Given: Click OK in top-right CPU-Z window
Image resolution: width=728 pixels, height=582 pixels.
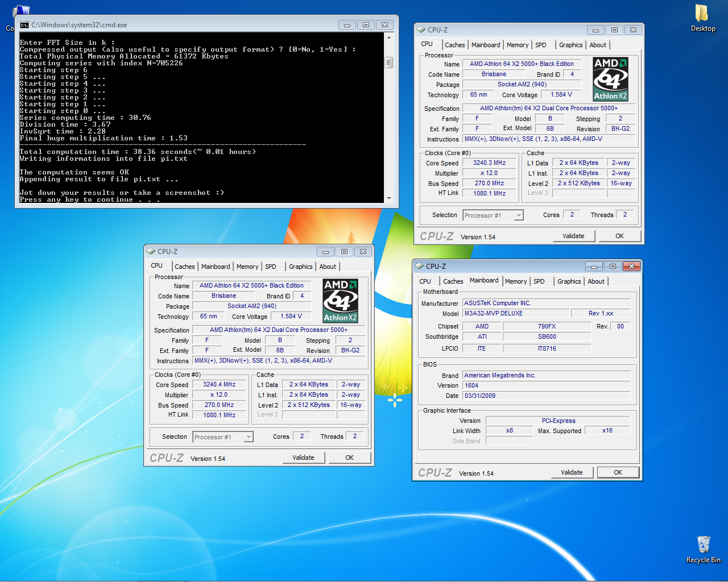Looking at the screenshot, I should [619, 236].
